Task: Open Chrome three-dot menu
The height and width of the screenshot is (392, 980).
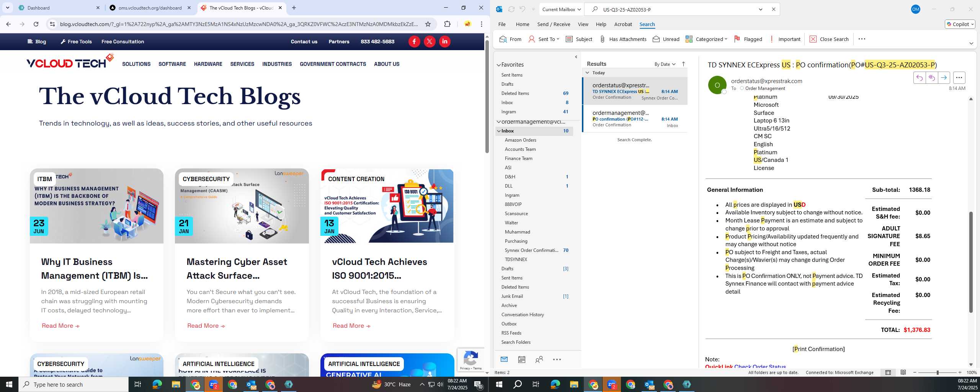Action: pos(482,24)
